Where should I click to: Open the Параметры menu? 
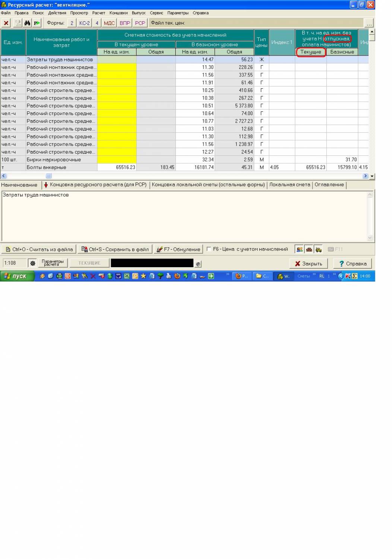(178, 13)
